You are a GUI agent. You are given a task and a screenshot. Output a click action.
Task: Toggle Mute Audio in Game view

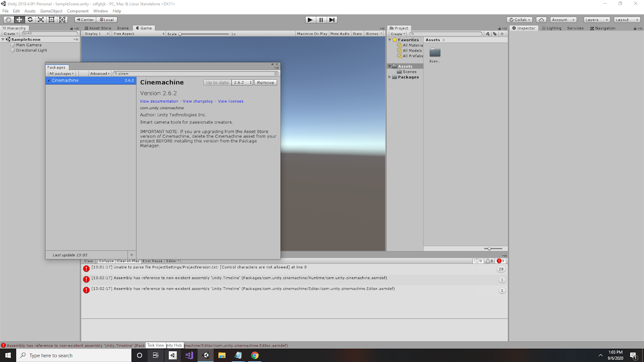point(340,34)
